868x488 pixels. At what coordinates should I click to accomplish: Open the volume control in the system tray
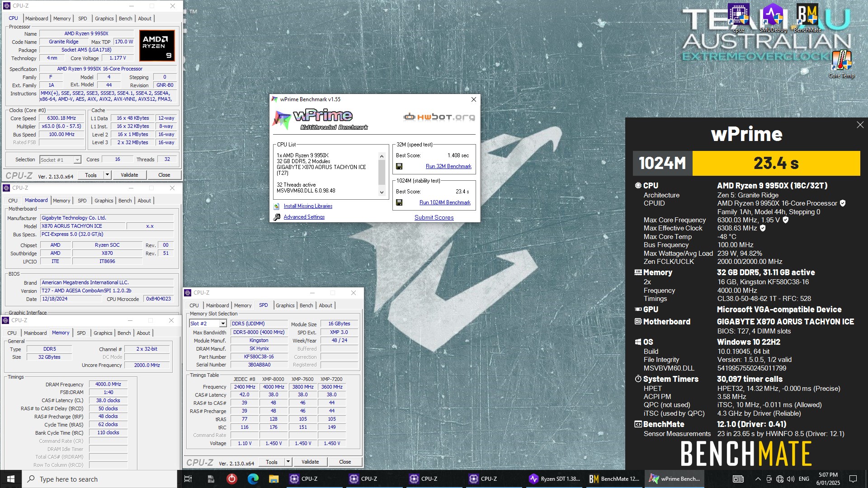790,479
